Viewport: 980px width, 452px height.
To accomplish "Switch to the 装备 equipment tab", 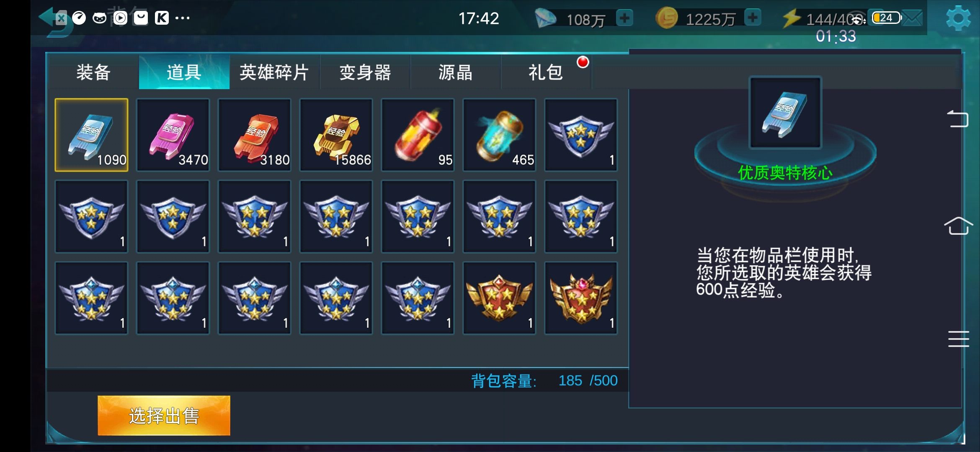I will pos(93,72).
